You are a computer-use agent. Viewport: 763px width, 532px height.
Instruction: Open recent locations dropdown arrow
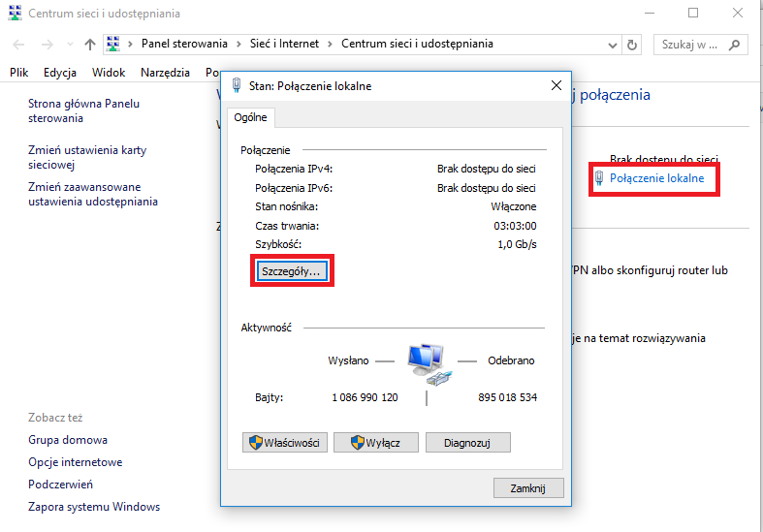point(70,45)
